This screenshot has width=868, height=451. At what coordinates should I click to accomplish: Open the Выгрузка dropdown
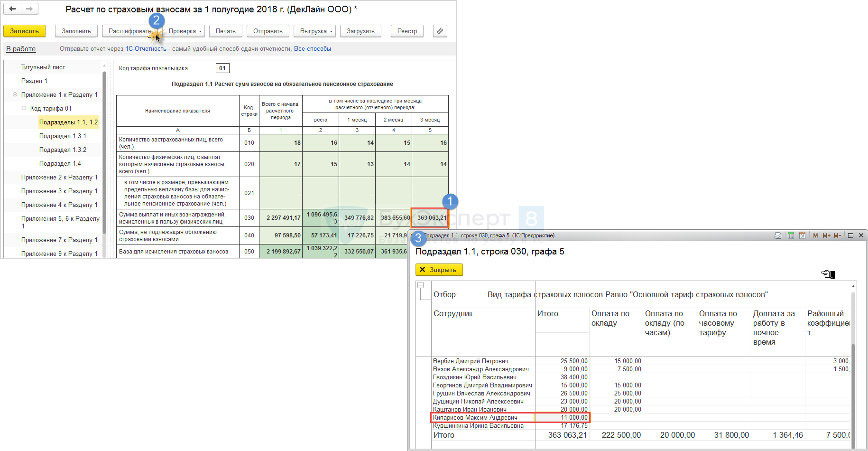(314, 31)
